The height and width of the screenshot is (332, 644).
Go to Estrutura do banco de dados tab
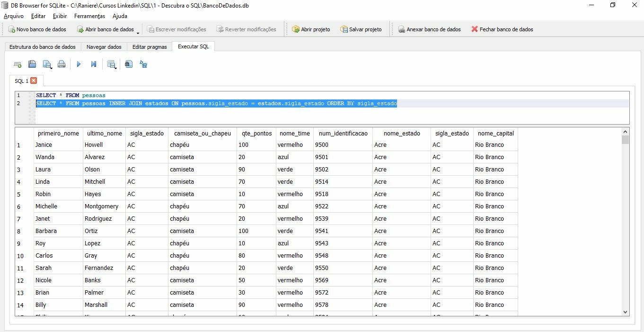[x=43, y=47]
